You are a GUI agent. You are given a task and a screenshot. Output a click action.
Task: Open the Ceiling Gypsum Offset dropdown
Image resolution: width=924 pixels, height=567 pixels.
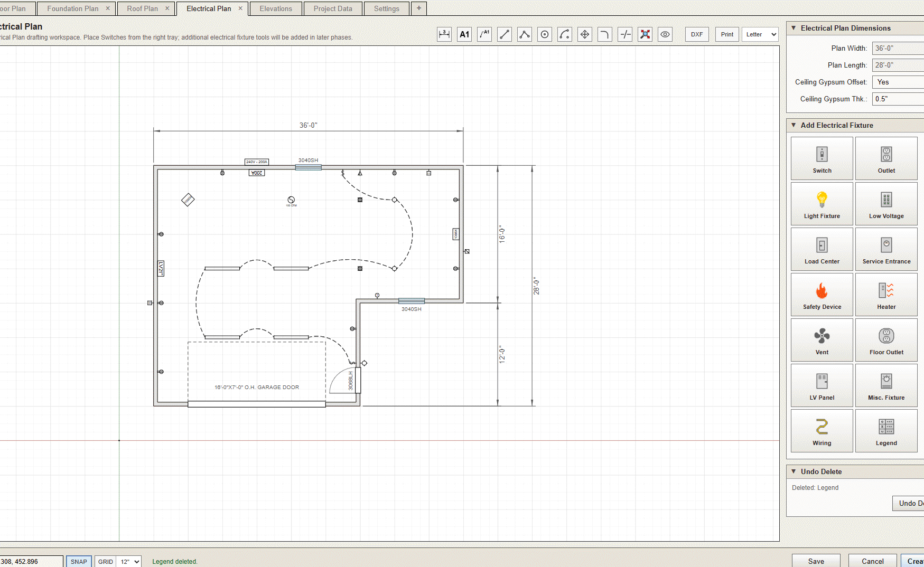[898, 82]
